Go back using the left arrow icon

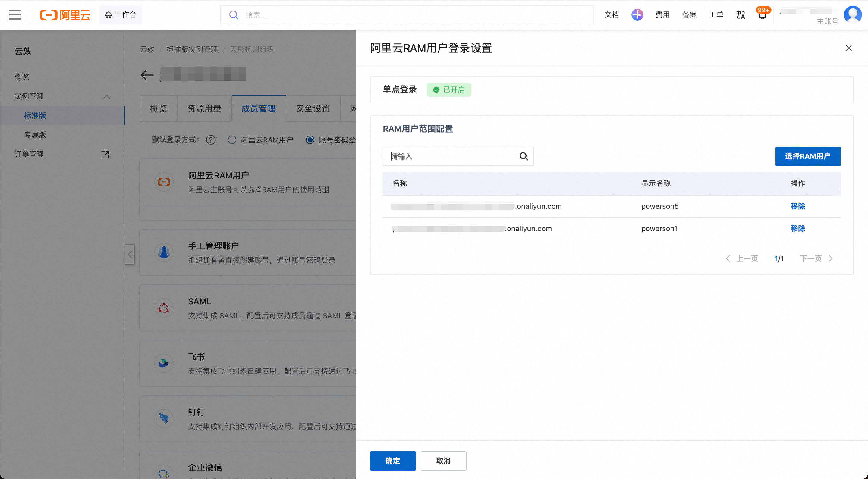point(147,75)
